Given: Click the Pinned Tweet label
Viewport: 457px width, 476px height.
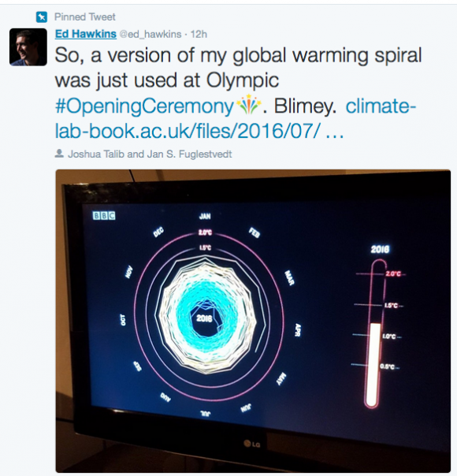Looking at the screenshot, I should pos(85,17).
